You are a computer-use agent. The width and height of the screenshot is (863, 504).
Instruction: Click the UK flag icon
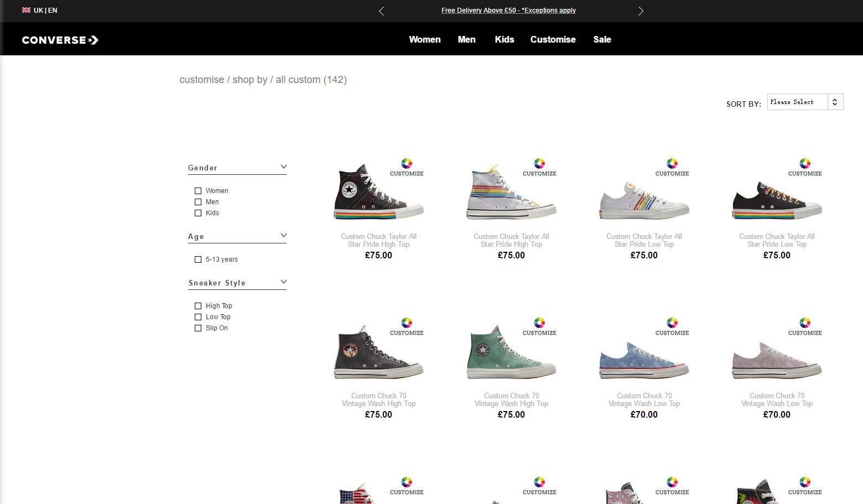coord(26,10)
